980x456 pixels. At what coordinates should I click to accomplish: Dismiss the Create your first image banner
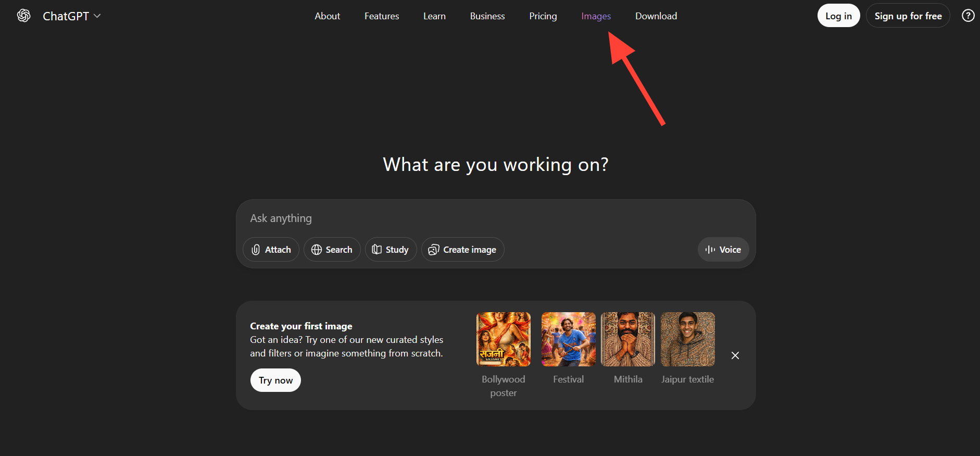(735, 355)
